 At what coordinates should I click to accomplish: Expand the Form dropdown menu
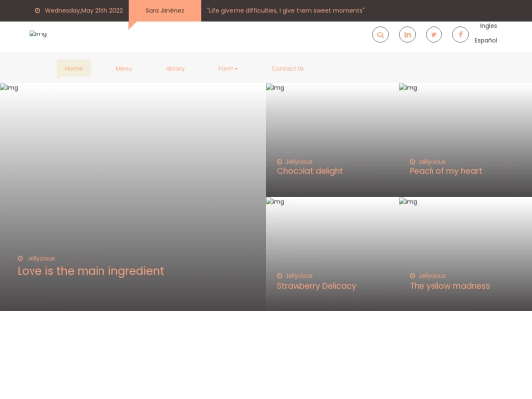228,69
